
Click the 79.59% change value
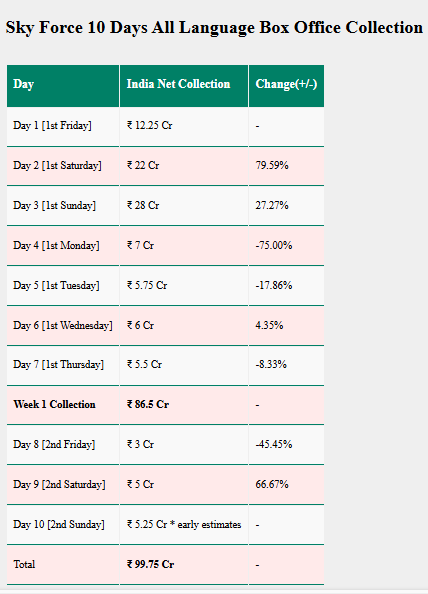272,166
